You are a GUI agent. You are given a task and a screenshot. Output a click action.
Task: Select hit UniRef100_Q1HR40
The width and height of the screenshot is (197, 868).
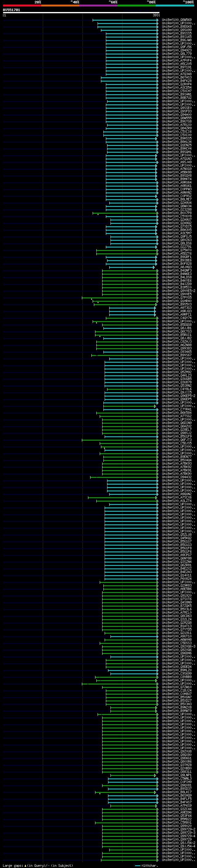177,301
